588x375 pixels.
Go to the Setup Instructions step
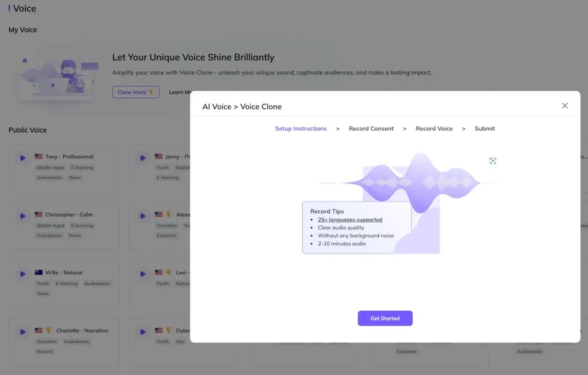301,128
